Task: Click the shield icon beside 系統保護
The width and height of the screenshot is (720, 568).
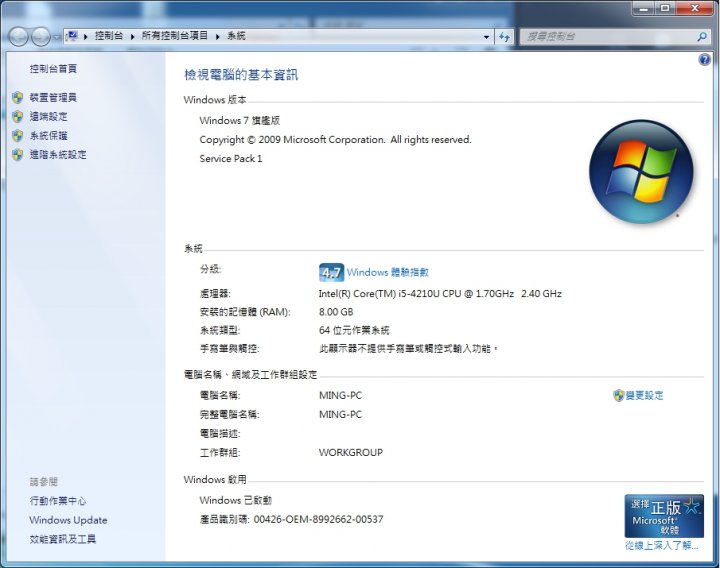Action: 17,135
